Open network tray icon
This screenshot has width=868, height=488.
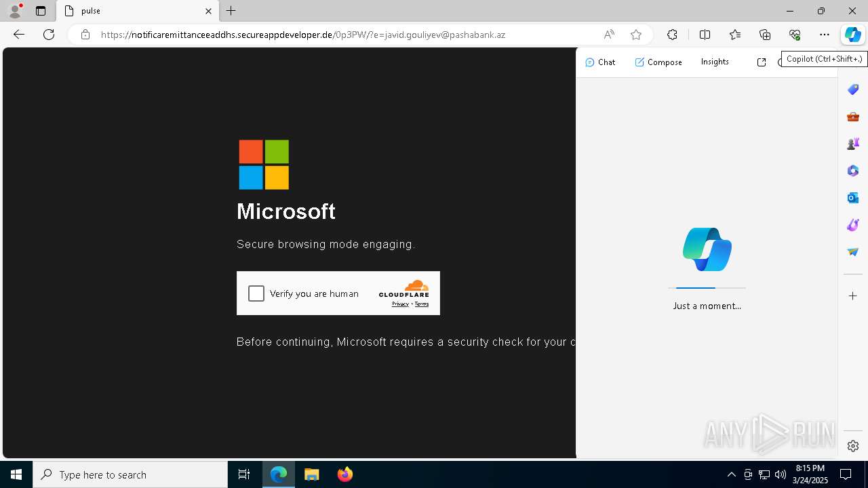click(764, 474)
